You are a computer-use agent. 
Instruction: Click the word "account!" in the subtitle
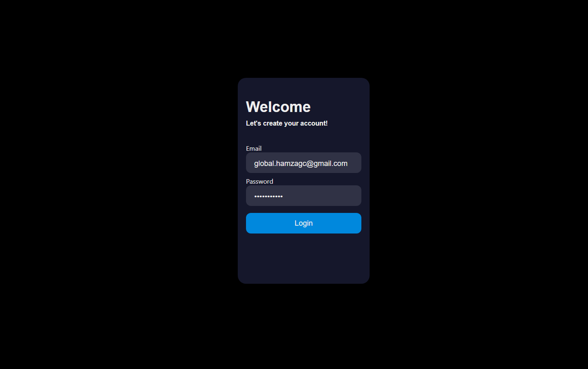click(314, 123)
